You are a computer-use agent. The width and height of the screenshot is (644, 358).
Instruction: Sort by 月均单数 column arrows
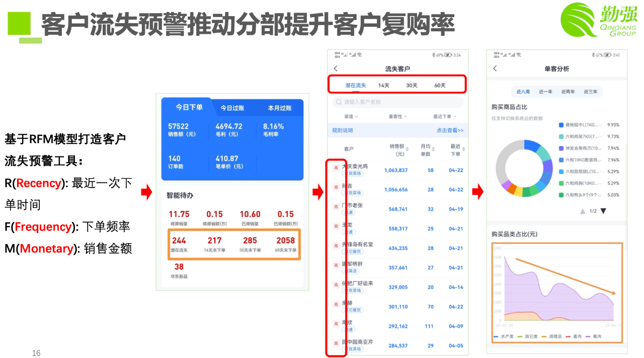coord(434,149)
